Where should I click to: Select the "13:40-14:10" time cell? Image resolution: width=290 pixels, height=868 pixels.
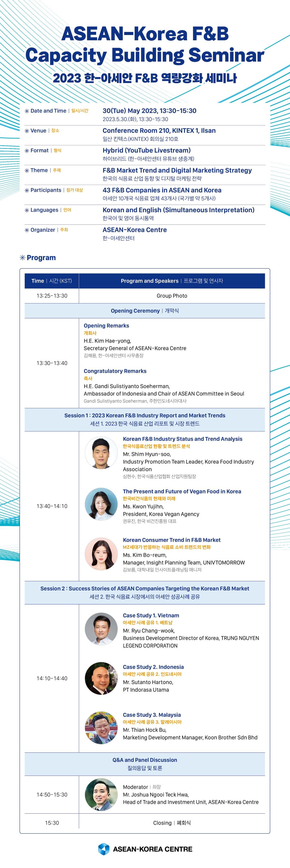coord(52,506)
